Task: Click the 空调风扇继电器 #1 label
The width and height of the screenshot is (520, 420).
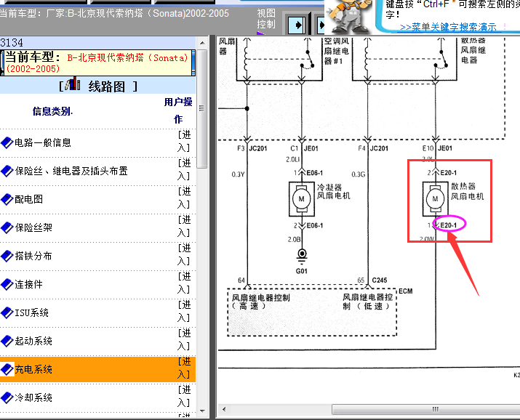Action: coord(337,51)
